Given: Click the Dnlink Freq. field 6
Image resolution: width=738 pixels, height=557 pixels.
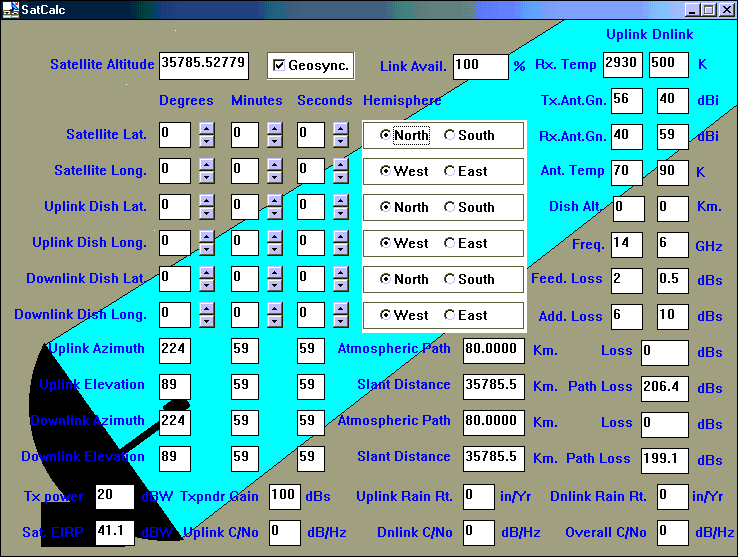Looking at the screenshot, I should [673, 245].
